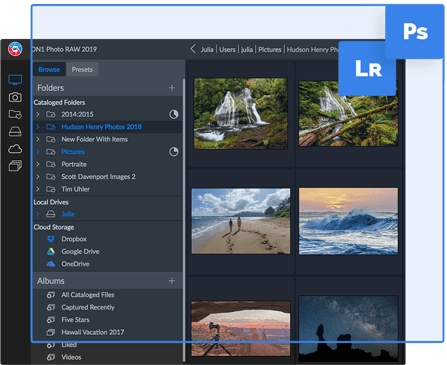
Task: Select the Portraite folder
Action: point(74,164)
